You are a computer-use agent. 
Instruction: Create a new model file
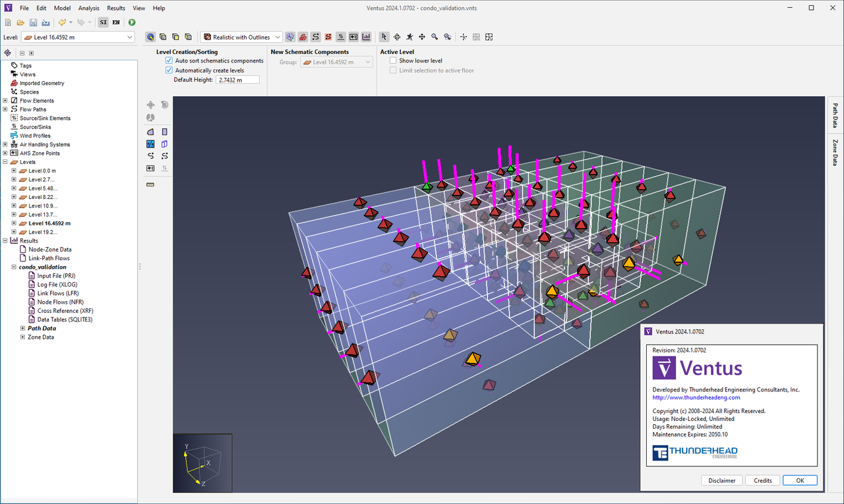coord(8,22)
